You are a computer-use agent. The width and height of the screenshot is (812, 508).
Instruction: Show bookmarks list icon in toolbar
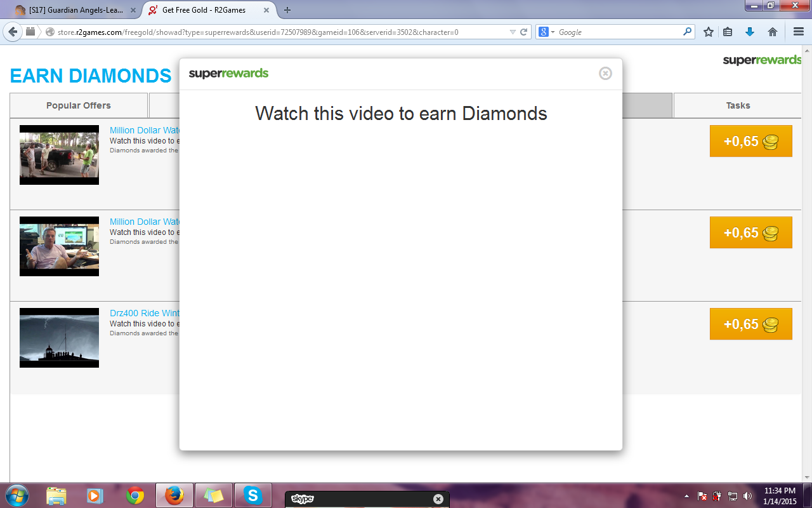click(728, 32)
